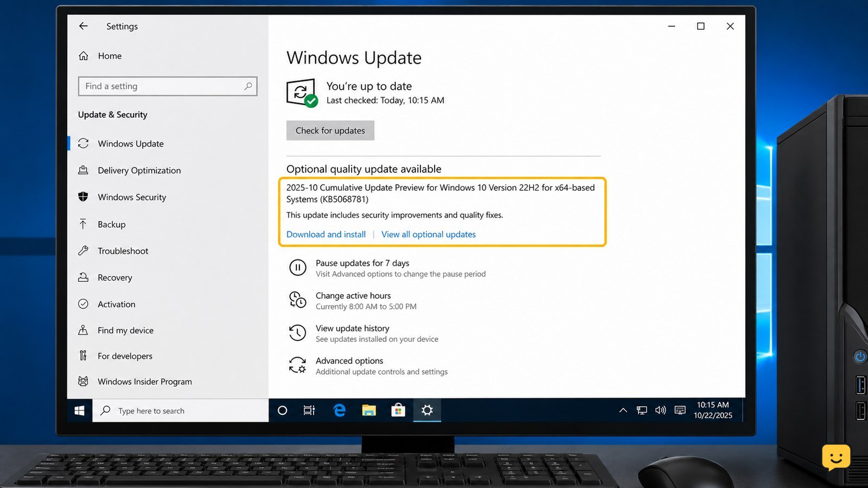Click the Cortana circle icon on the taskbar

(282, 410)
